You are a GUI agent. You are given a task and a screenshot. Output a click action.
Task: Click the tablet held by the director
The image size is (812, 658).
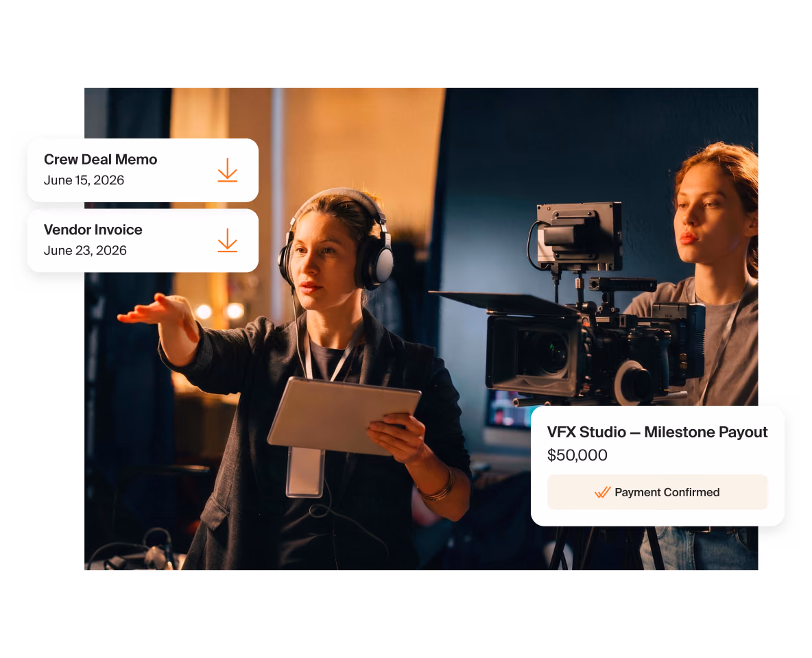[x=344, y=417]
